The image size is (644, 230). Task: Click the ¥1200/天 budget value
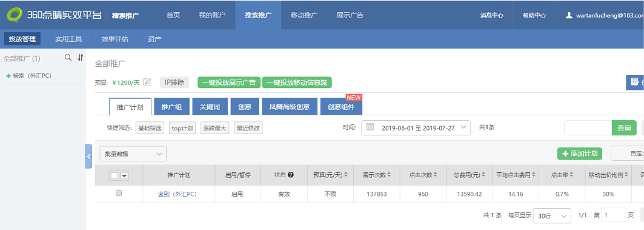coord(125,83)
